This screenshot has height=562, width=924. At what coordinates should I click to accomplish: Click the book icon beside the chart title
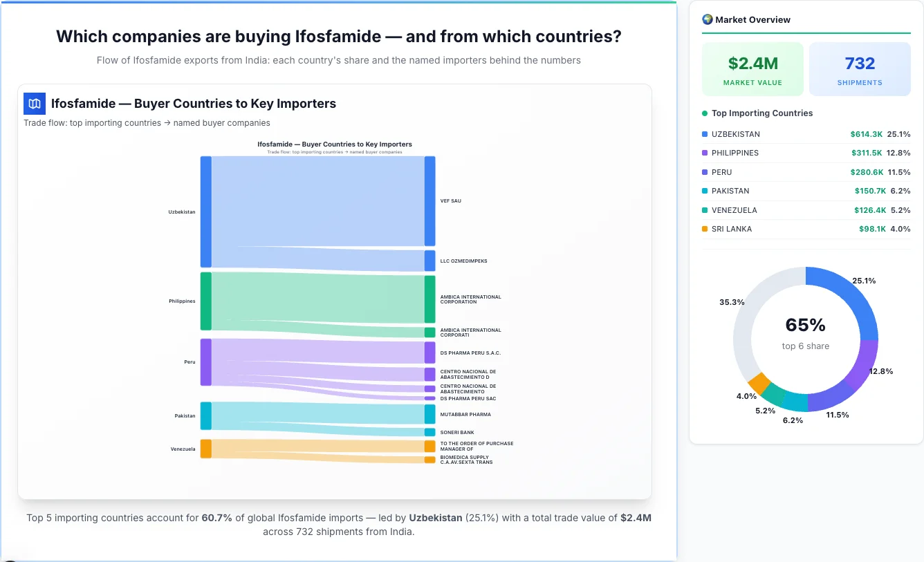[34, 103]
